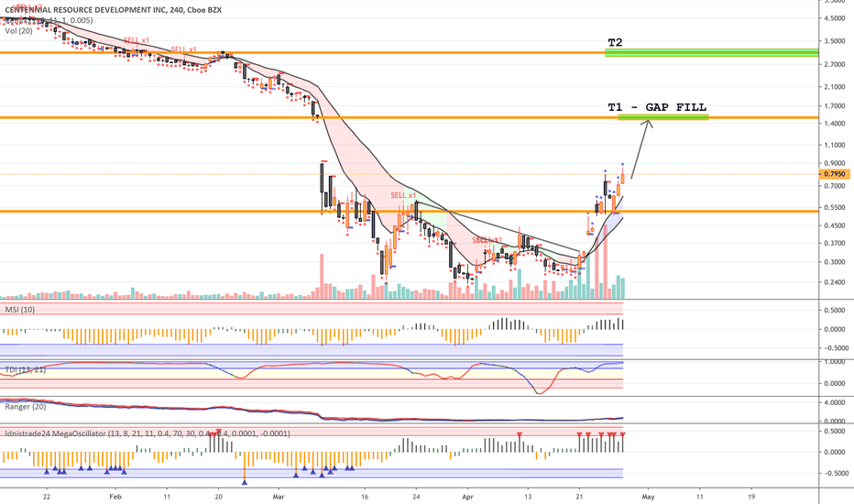Click the 0.3000 price scale label
Image resolution: width=854 pixels, height=504 pixels.
tap(835, 262)
